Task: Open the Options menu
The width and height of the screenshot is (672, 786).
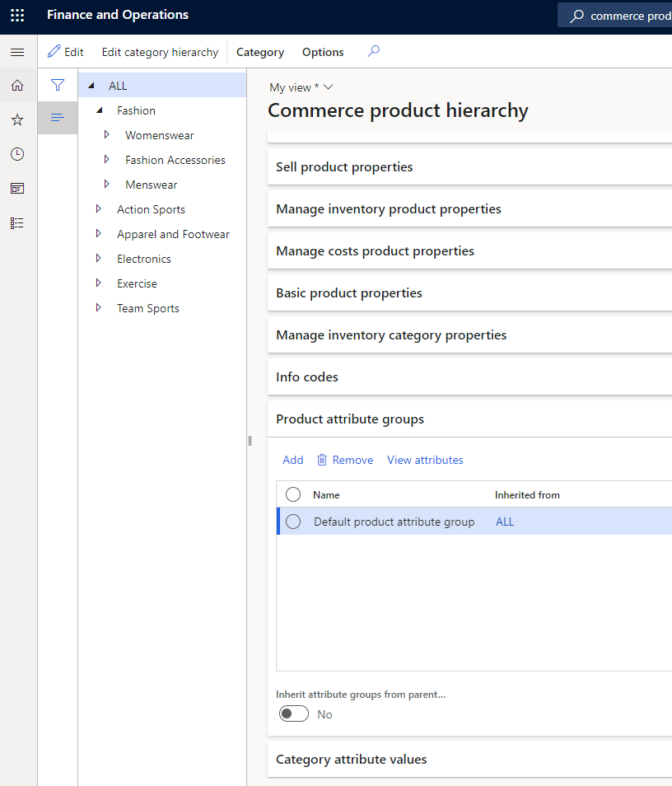Action: click(322, 51)
